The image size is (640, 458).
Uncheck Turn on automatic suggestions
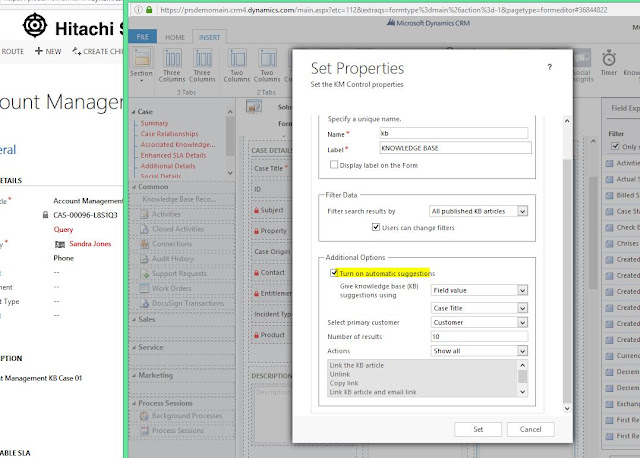334,273
